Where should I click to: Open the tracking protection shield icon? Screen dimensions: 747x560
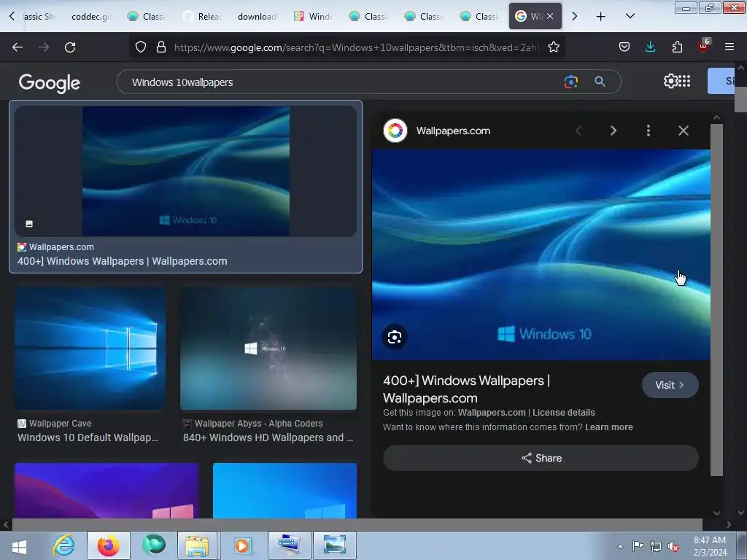pyautogui.click(x=141, y=47)
